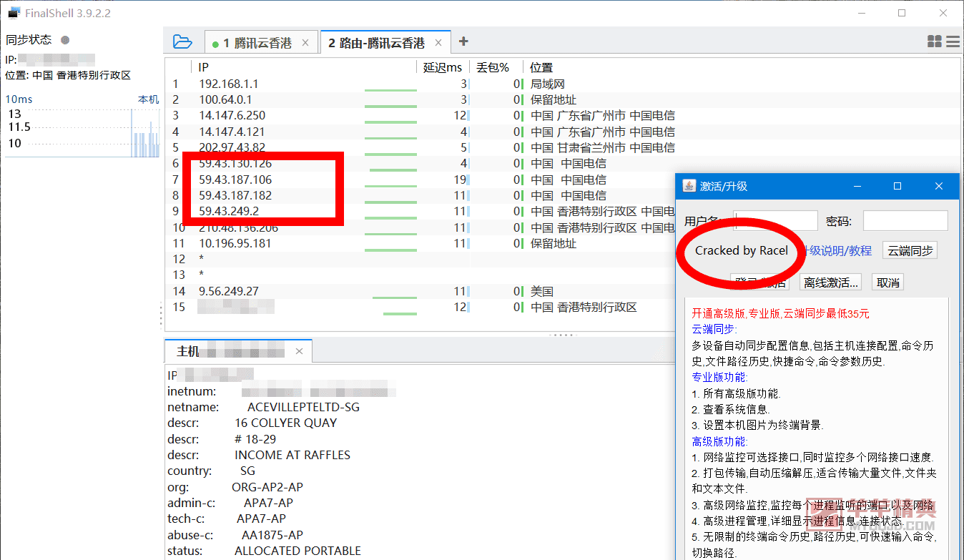Viewport: 964px width, 560px height.
Task: Sort by 延迟ms column header
Action: pyautogui.click(x=443, y=67)
